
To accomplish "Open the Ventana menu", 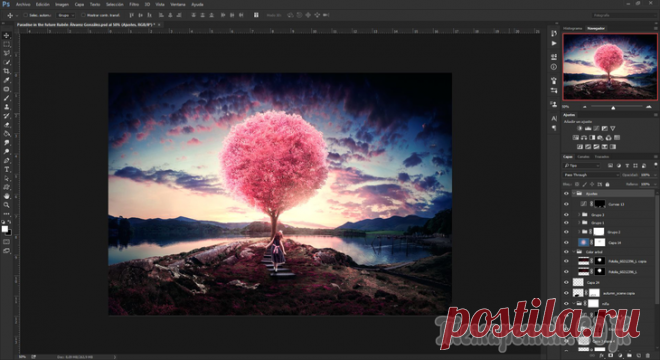I will pyautogui.click(x=178, y=5).
